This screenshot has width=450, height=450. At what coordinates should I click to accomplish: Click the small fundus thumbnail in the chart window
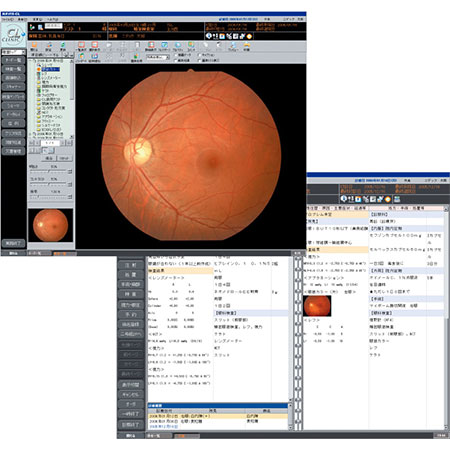(317, 306)
